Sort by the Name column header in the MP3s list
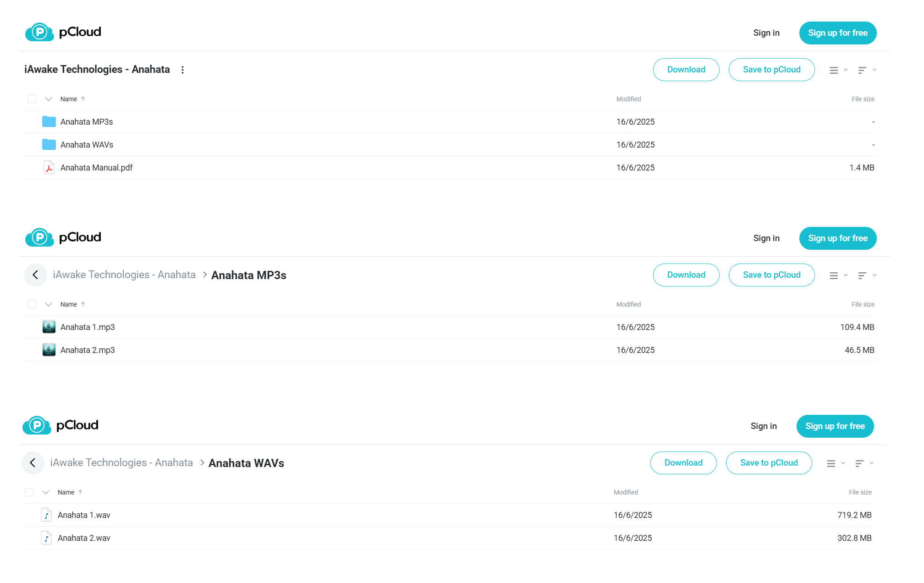Viewport: 924px width, 583px height. (x=69, y=304)
